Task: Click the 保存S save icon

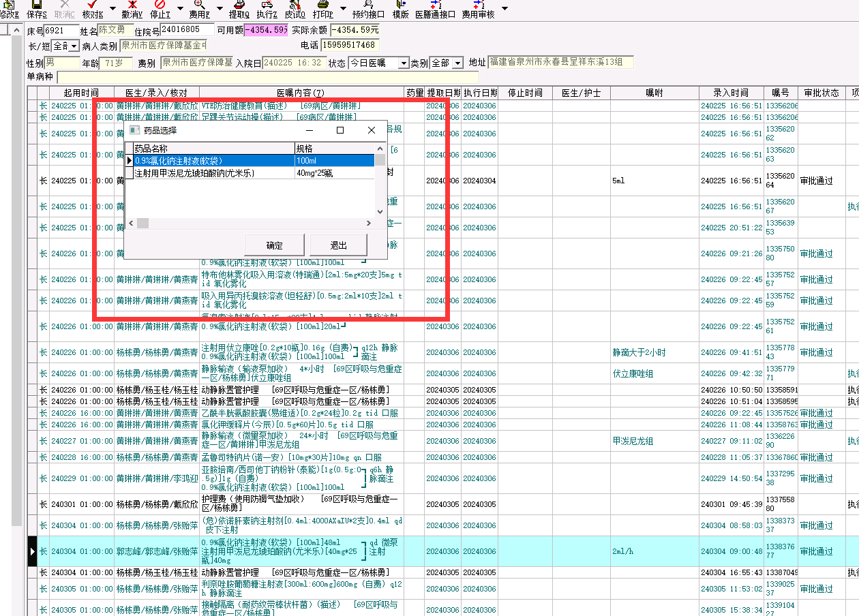Action: [37, 9]
